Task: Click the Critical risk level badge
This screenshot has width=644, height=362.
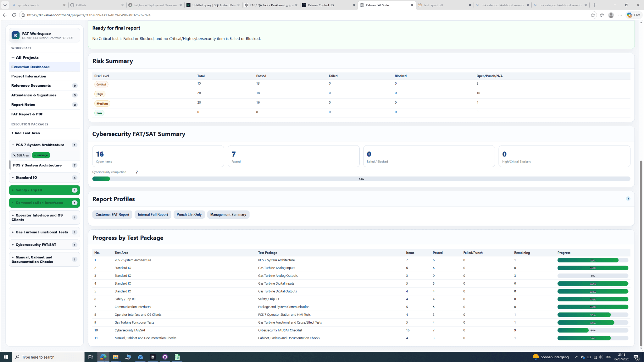Action: [101, 84]
